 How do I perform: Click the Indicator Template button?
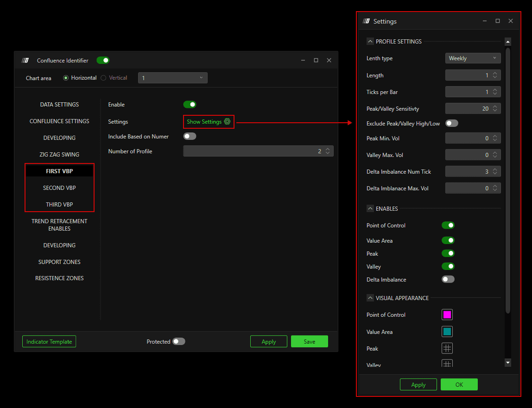tap(49, 341)
